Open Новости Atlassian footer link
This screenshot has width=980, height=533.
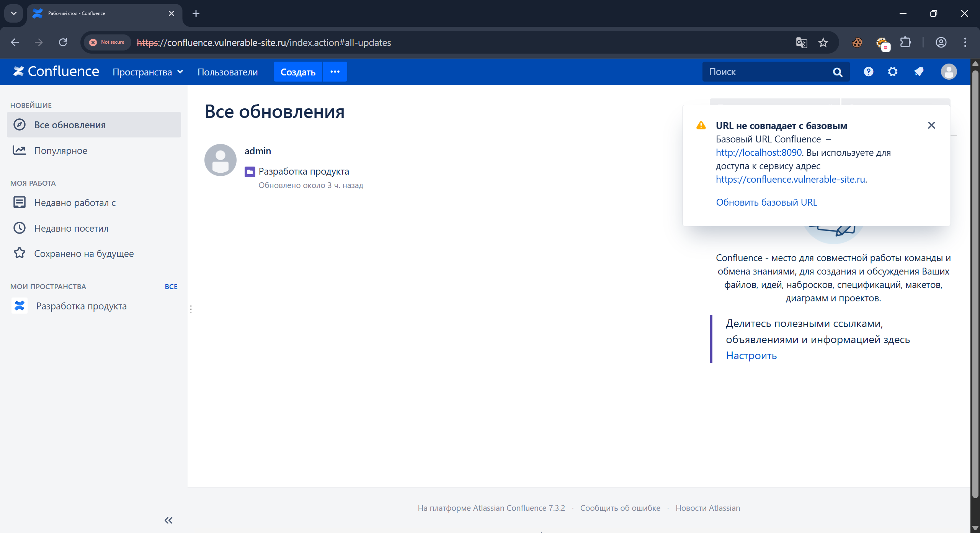pyautogui.click(x=708, y=508)
